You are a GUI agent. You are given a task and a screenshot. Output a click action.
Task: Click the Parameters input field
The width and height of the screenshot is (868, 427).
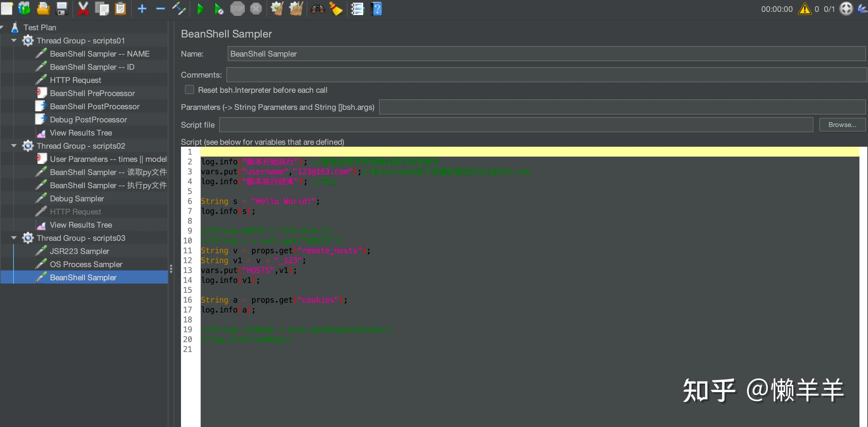pos(621,107)
